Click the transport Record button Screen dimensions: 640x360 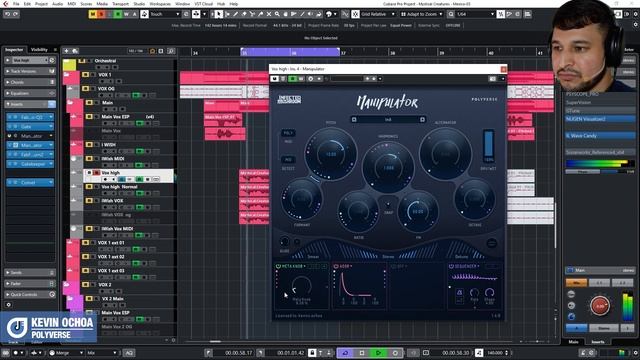[x=395, y=353]
